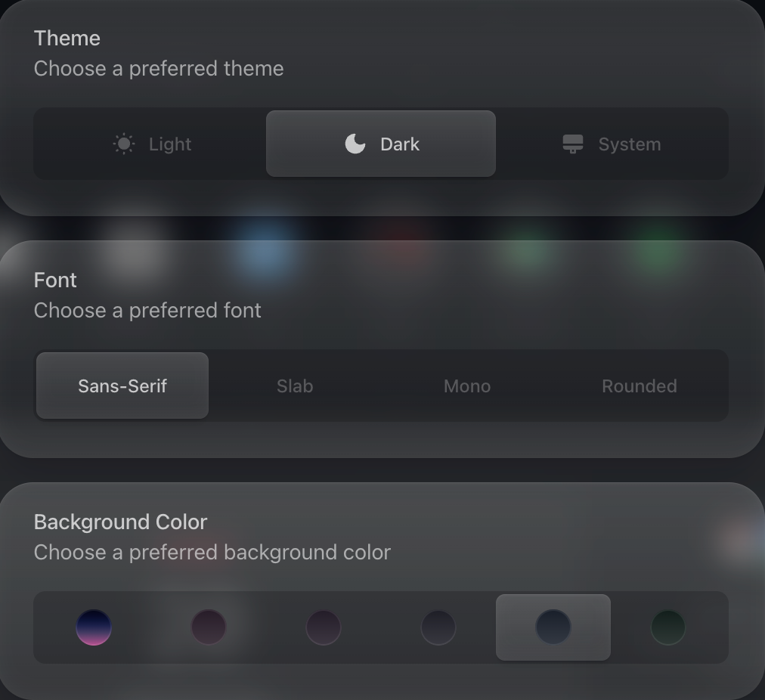Viewport: 765px width, 700px height.
Task: Select the blue-to-pink gradient background swatch
Action: (x=94, y=627)
